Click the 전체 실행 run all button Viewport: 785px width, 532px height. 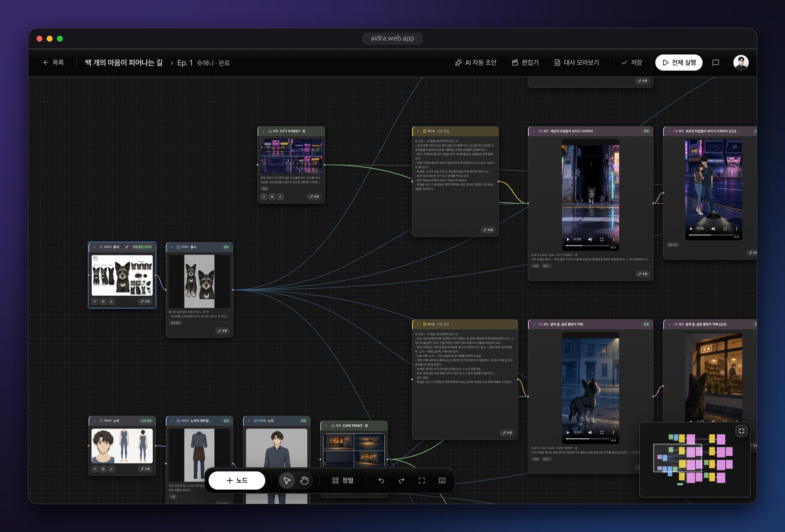679,63
